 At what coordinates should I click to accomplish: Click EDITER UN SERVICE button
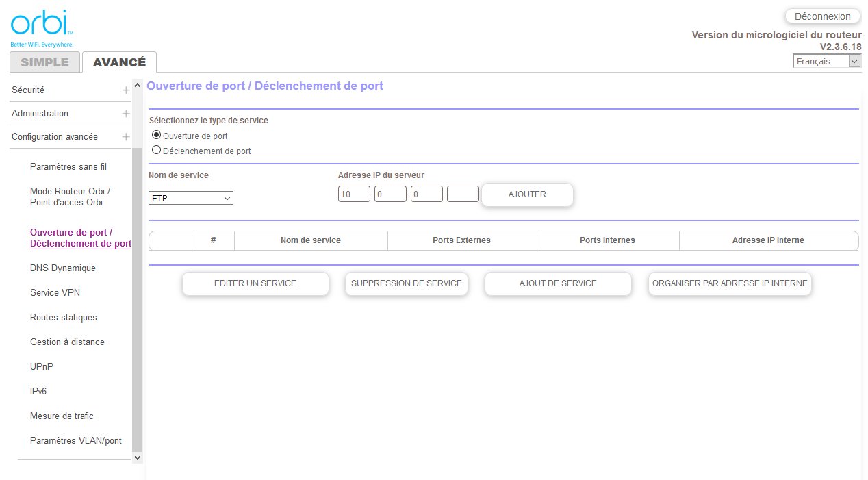[255, 283]
